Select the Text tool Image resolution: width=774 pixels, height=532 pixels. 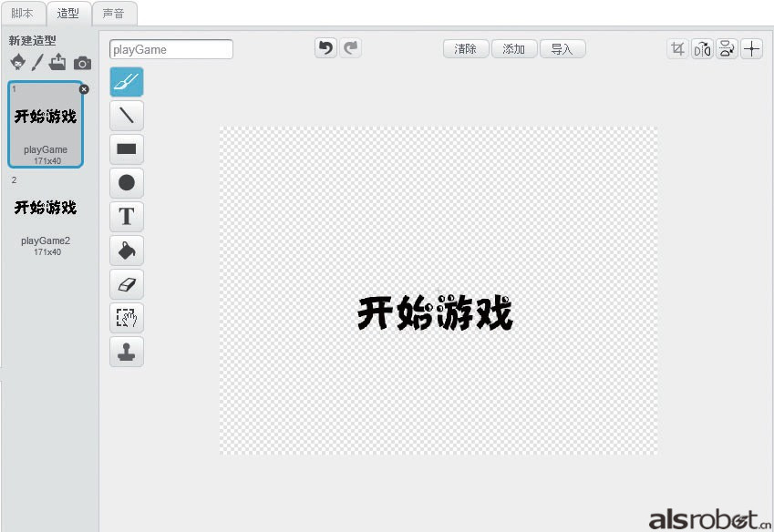[127, 217]
